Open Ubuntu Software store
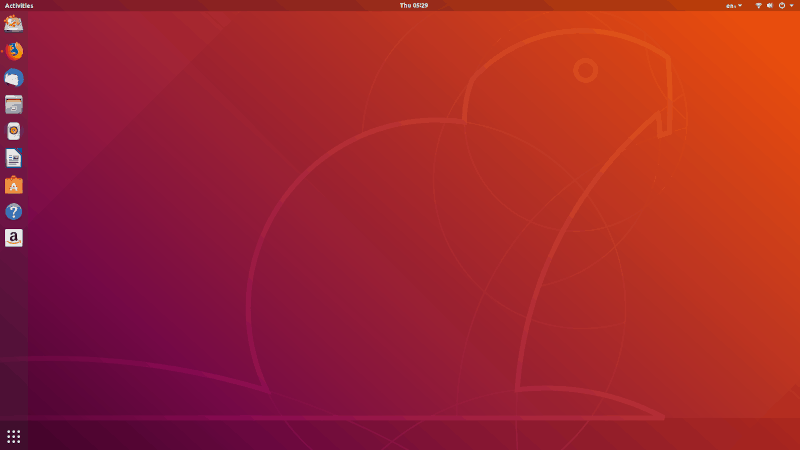 click(x=14, y=185)
